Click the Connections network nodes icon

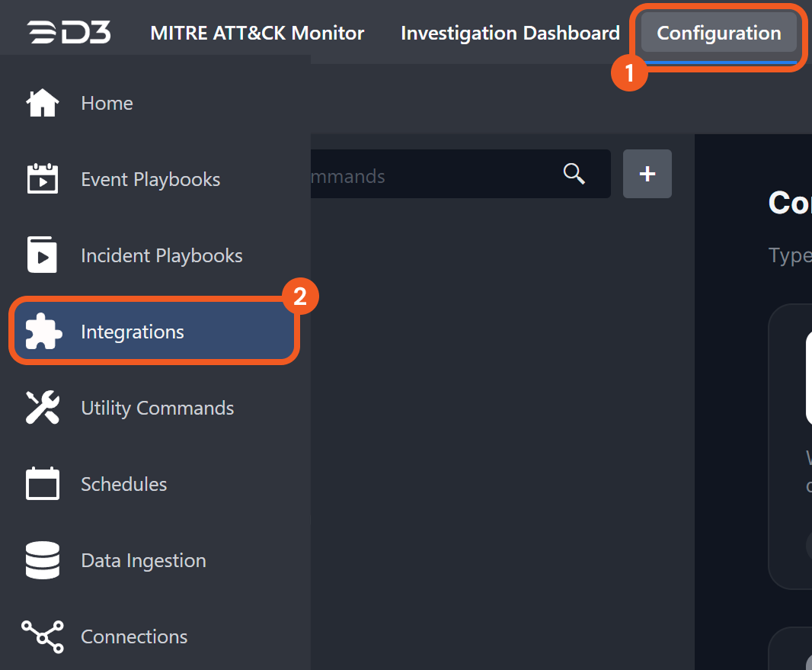[x=43, y=636]
